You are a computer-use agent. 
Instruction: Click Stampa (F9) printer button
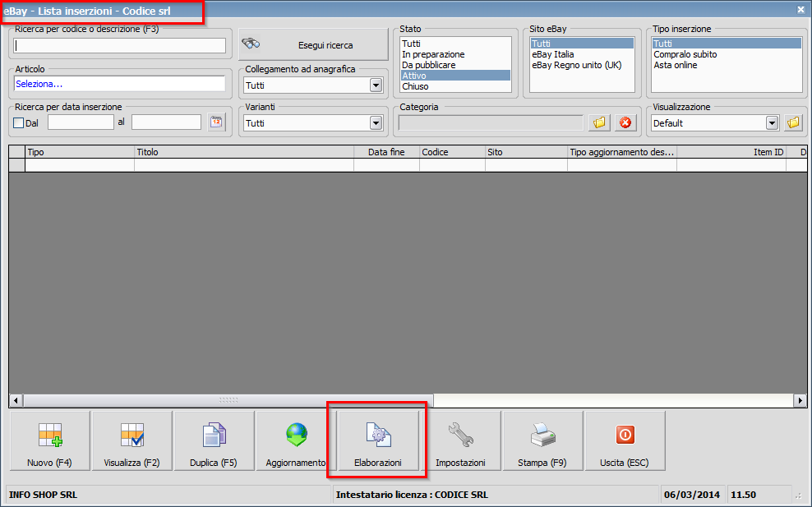point(542,440)
